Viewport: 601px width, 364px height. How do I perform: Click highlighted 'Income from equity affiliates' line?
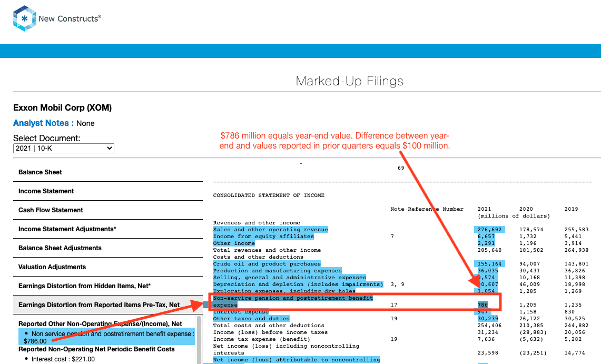coord(263,237)
